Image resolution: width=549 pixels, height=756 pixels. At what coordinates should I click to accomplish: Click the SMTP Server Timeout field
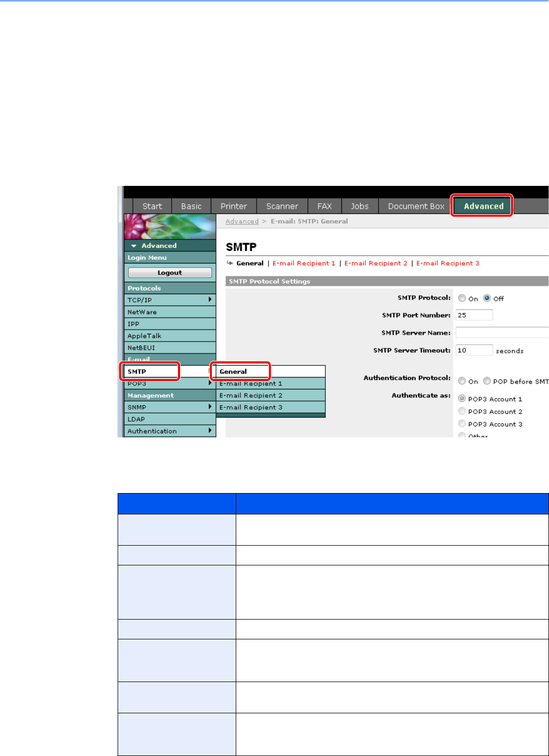474,350
